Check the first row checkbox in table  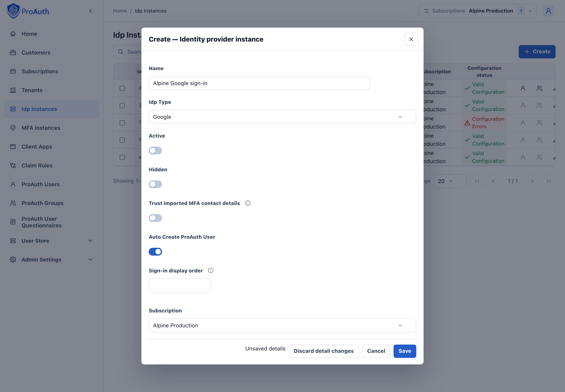tap(122, 88)
